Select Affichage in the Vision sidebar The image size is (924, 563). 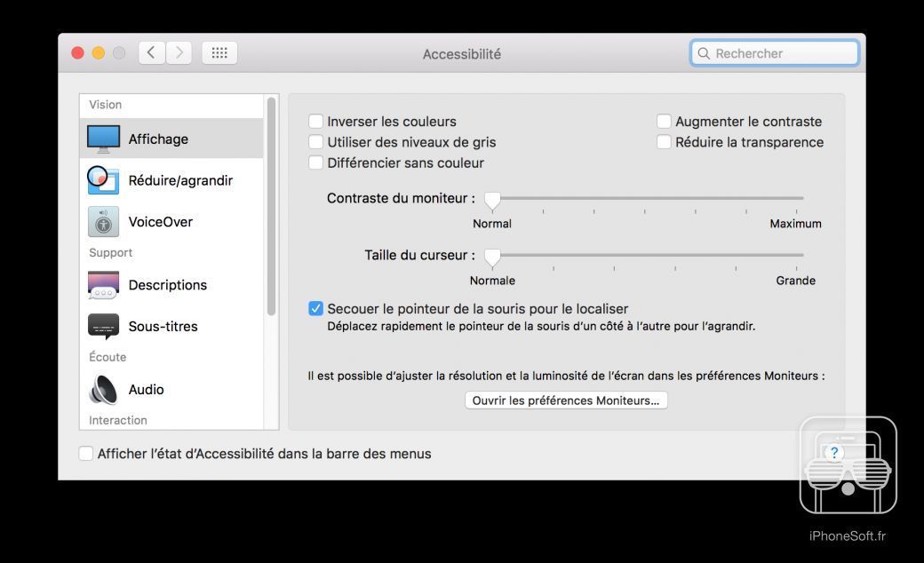(158, 139)
